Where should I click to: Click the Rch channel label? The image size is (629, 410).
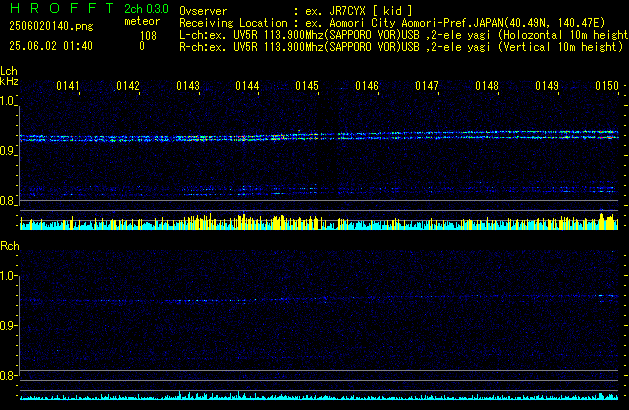tap(10, 246)
